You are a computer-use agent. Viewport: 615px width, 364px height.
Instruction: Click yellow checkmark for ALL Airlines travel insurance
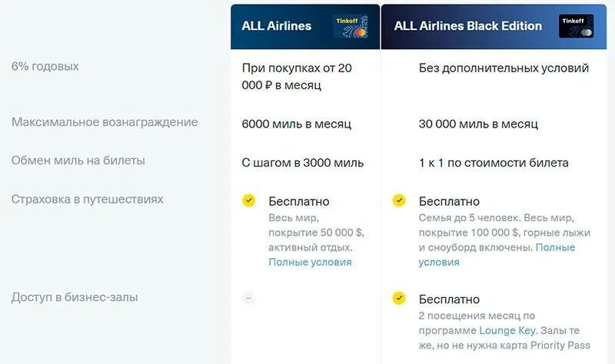(x=248, y=200)
